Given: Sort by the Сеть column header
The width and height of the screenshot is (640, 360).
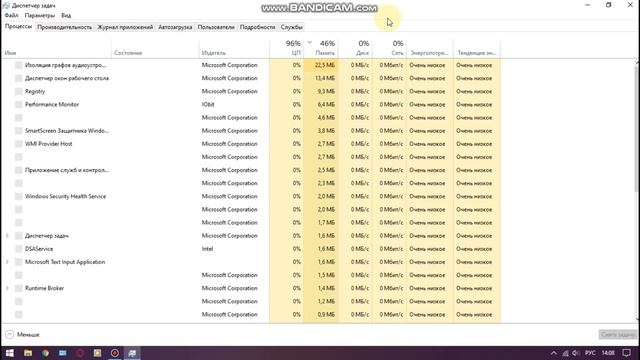Looking at the screenshot, I should pyautogui.click(x=389, y=48).
